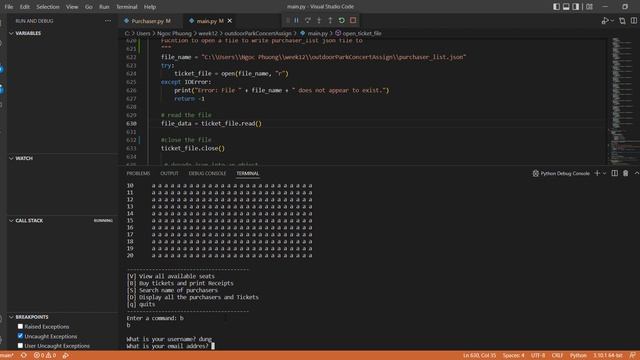
Task: Maximize the panel with chevron-up icon
Action: 636,173
